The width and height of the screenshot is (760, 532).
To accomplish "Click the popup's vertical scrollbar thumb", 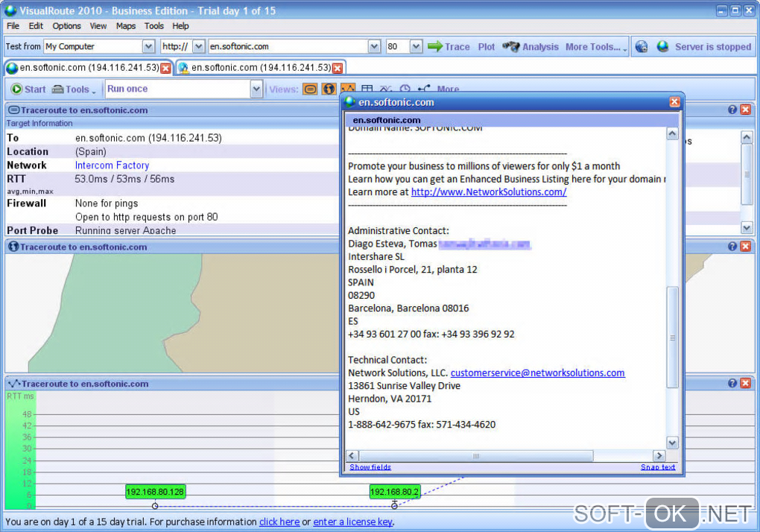I will click(672, 338).
